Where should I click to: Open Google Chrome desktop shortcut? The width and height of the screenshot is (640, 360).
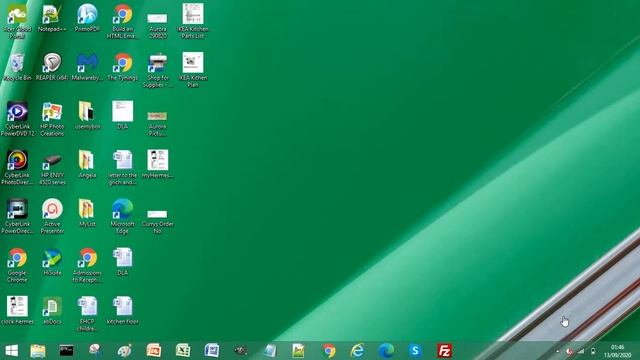[17, 264]
